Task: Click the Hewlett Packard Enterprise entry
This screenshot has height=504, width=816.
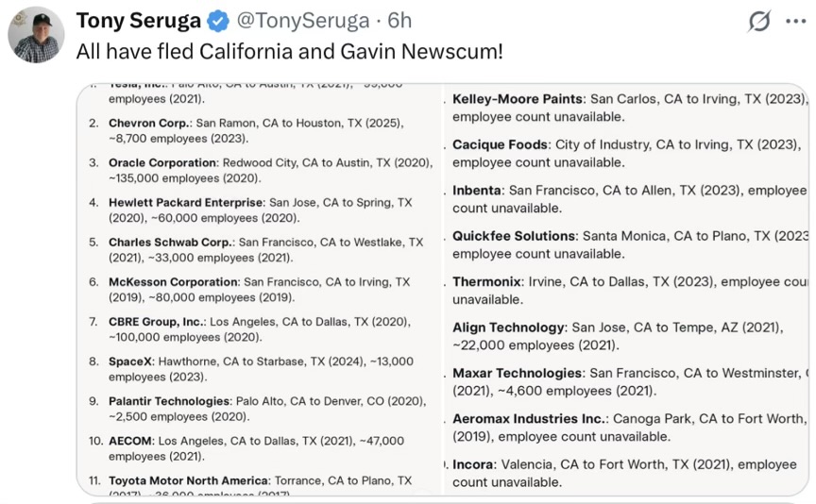Action: [x=250, y=210]
